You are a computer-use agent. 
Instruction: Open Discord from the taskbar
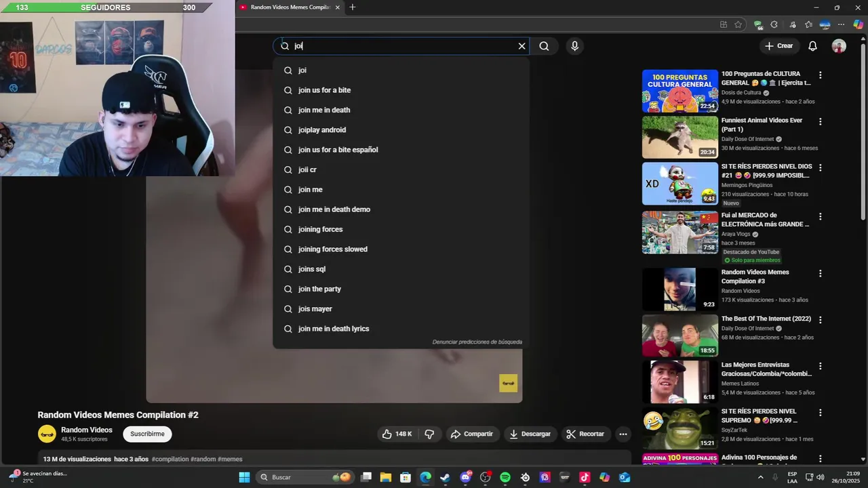[465, 477]
